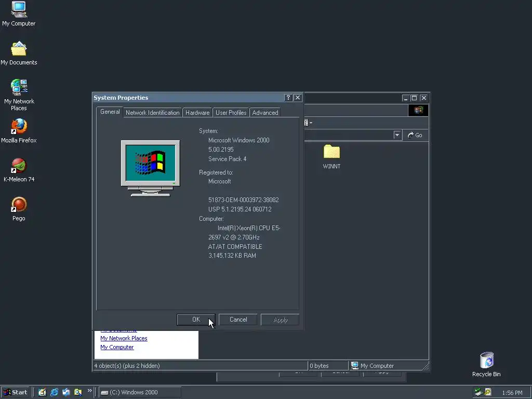Image resolution: width=532 pixels, height=399 pixels.
Task: Click the context help question mark button
Action: point(288,98)
